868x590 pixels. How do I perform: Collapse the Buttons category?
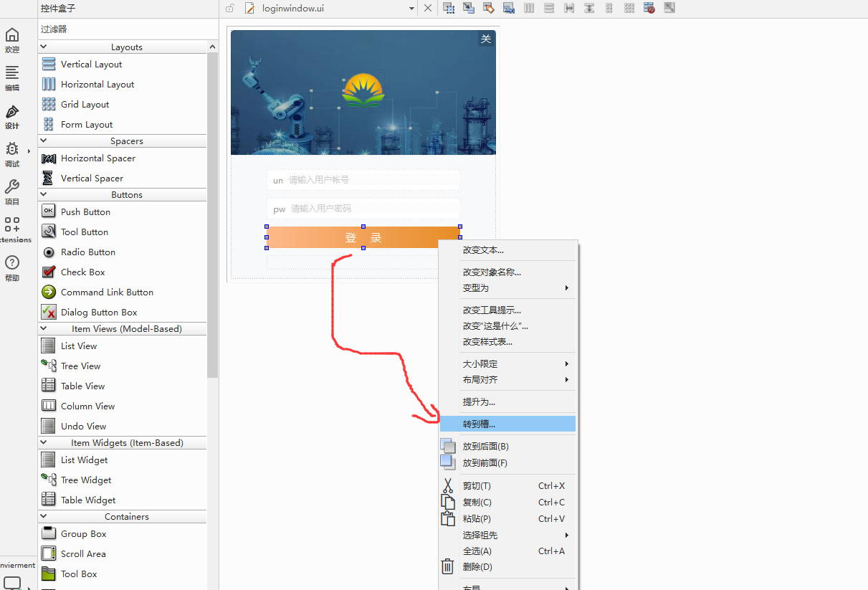tap(44, 194)
